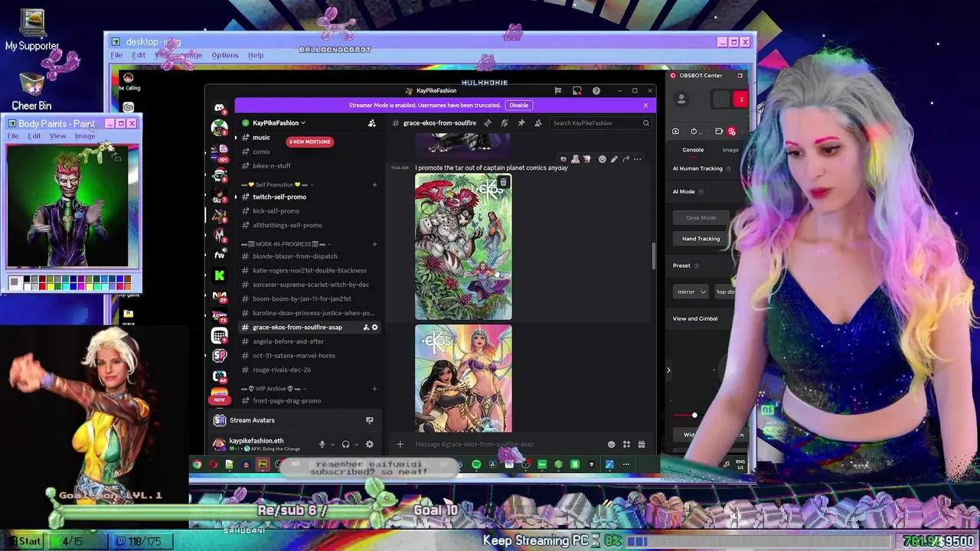Select black swatch in Body Paints palette
980x551 pixels.
(28, 279)
